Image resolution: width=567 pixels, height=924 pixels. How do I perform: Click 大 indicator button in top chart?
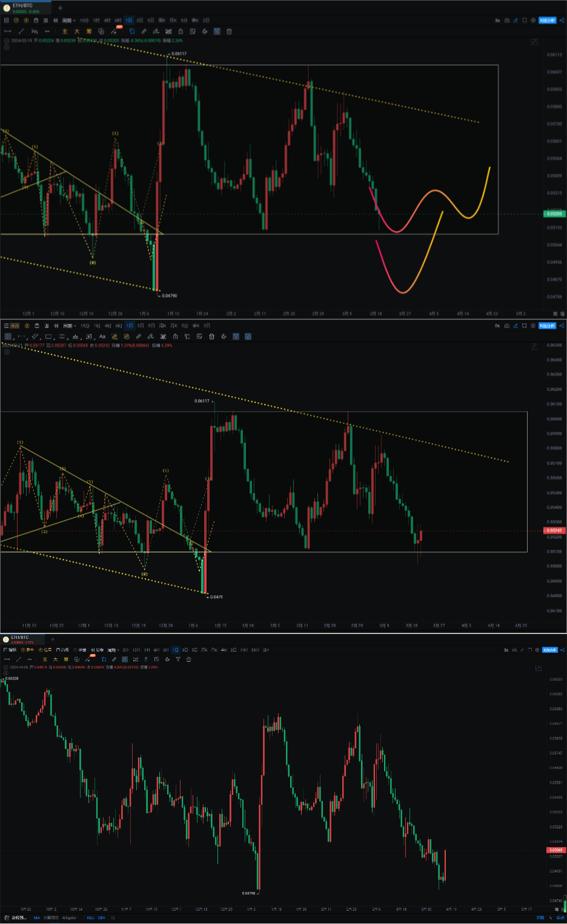tap(77, 31)
